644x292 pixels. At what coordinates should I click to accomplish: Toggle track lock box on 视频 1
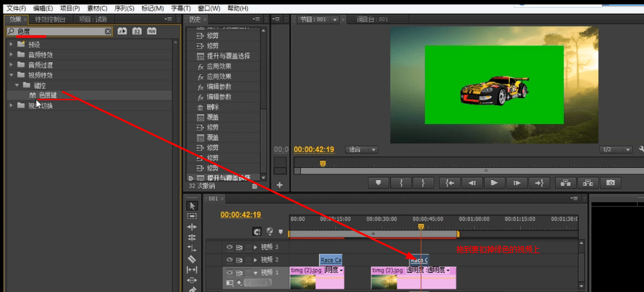[248, 272]
